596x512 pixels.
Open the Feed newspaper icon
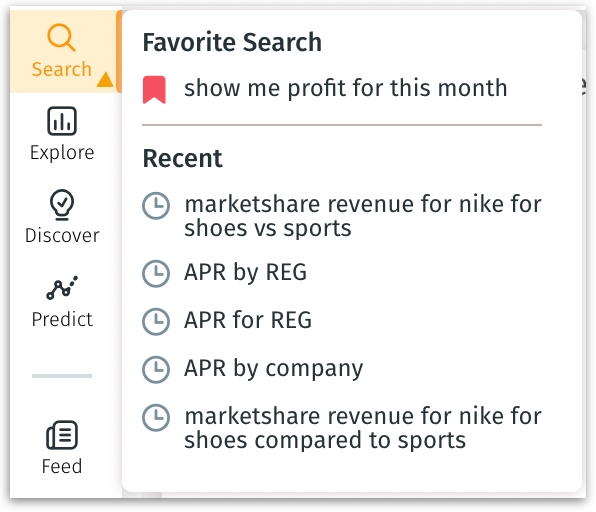tap(62, 434)
